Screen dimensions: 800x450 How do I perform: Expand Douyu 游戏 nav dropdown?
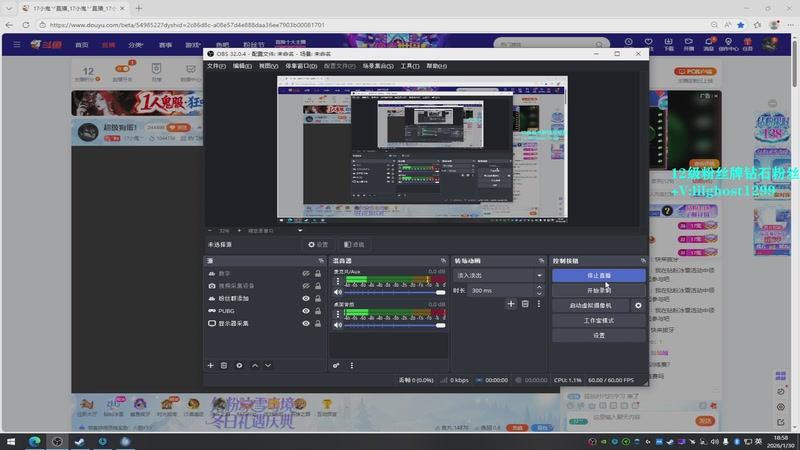point(193,45)
